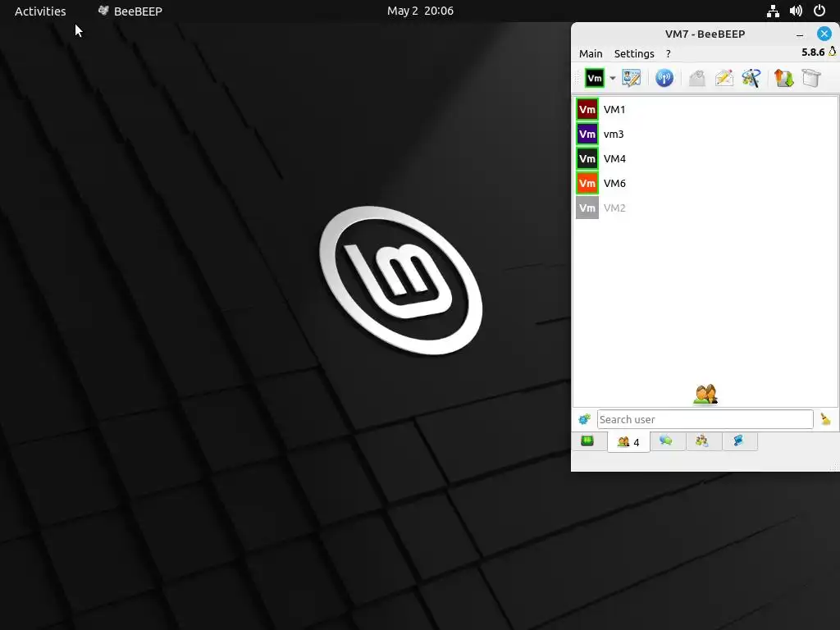The height and width of the screenshot is (630, 840).
Task: Open the Settings menu
Action: click(x=634, y=53)
